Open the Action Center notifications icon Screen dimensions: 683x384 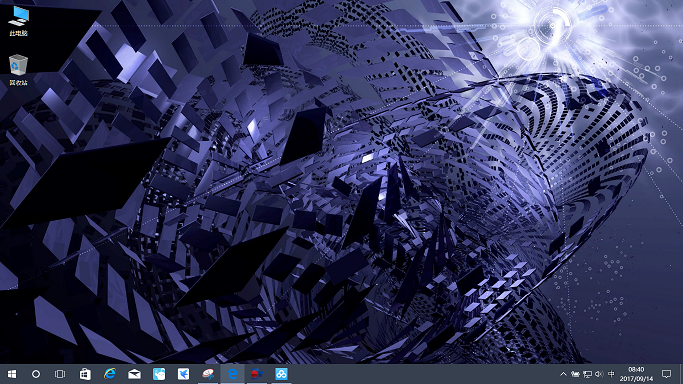[x=666, y=374]
